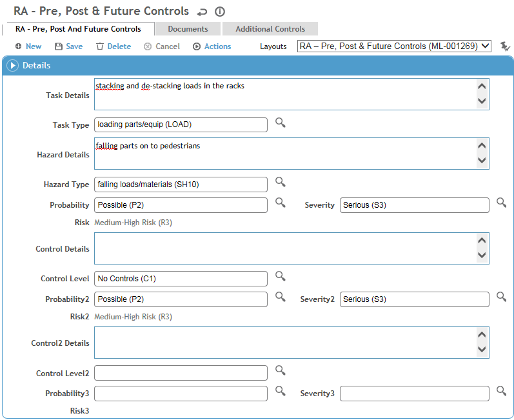Collapse the Details section header
This screenshot has height=420, width=514.
point(13,65)
